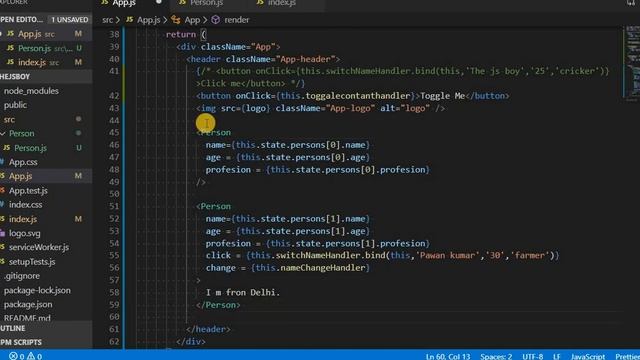Click Prettier in the status bar
640x360 pixels.
[627, 356]
